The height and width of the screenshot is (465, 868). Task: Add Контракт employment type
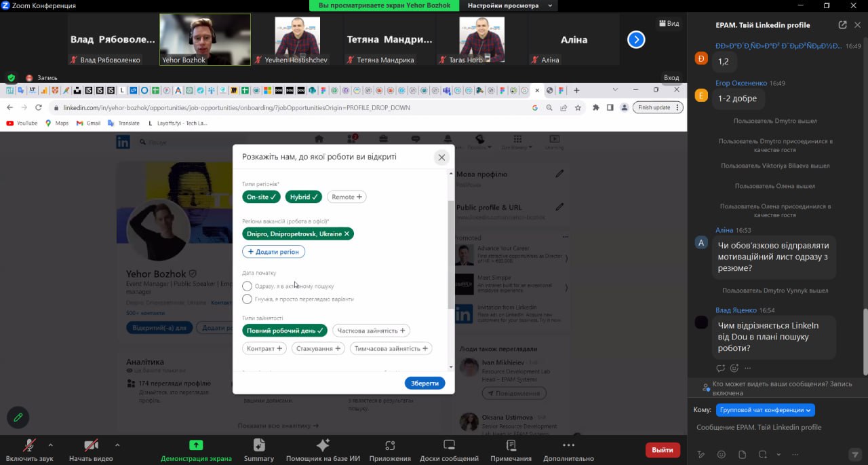coord(264,348)
